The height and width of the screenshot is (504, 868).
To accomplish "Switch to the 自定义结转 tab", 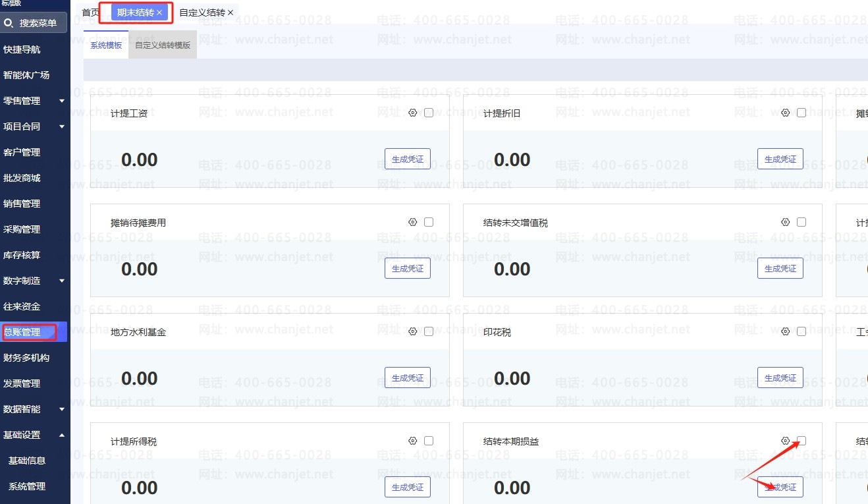I will [x=202, y=13].
